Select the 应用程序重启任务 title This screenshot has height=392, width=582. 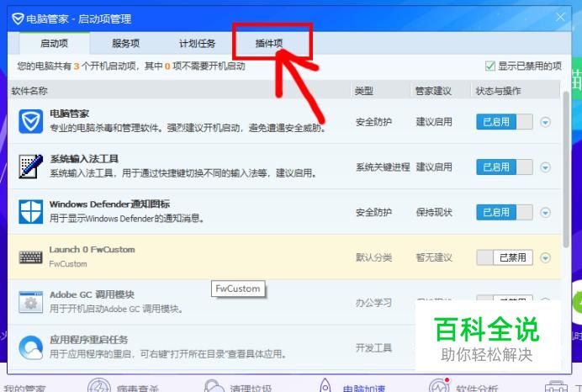88,340
